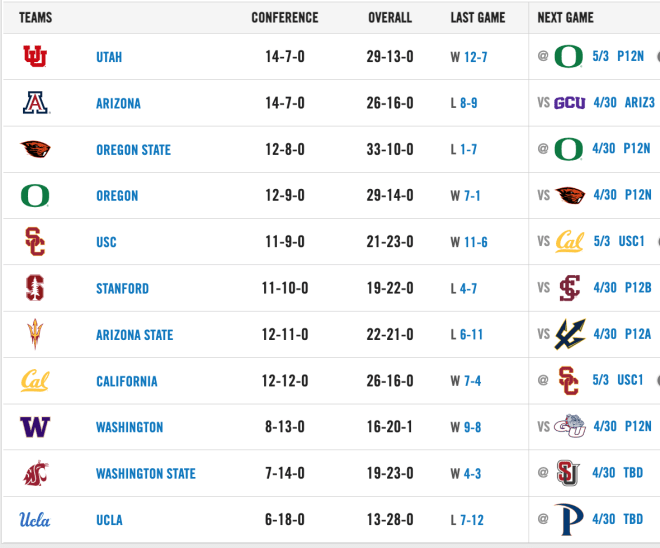Click the Arizona Wildcats logo

pos(36,103)
